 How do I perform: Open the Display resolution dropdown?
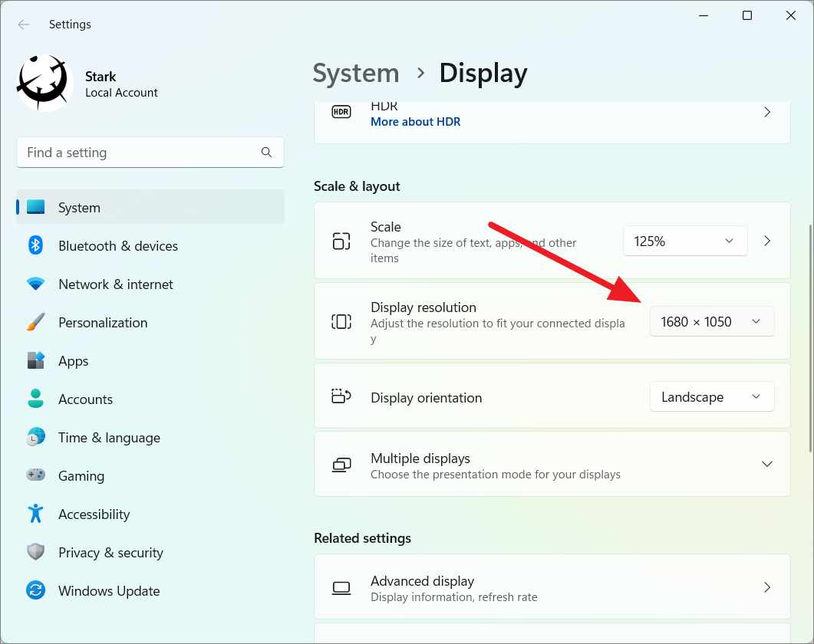[711, 321]
